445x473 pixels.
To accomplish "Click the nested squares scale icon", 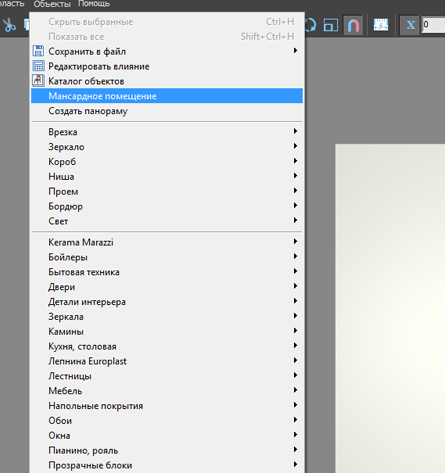I will (330, 25).
